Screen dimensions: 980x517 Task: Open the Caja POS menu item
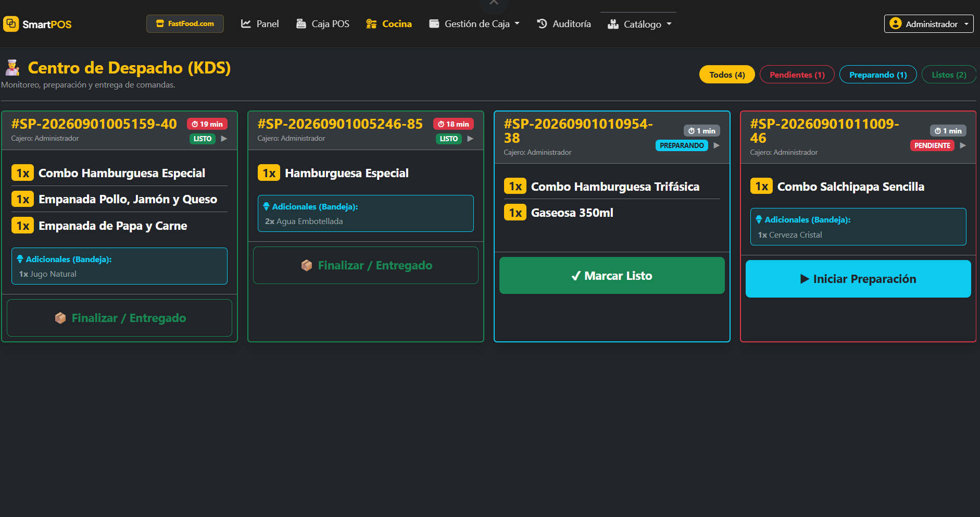[323, 24]
